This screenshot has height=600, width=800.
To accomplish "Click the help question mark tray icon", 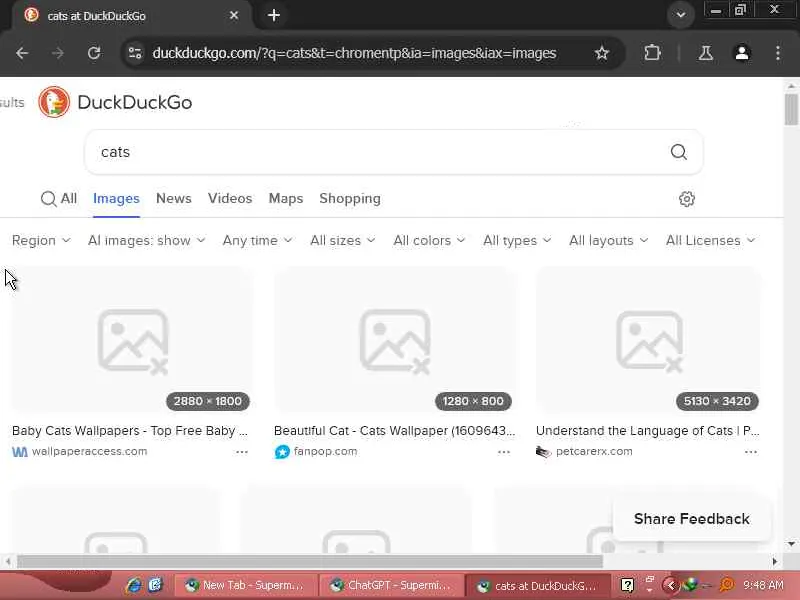I will 627,585.
